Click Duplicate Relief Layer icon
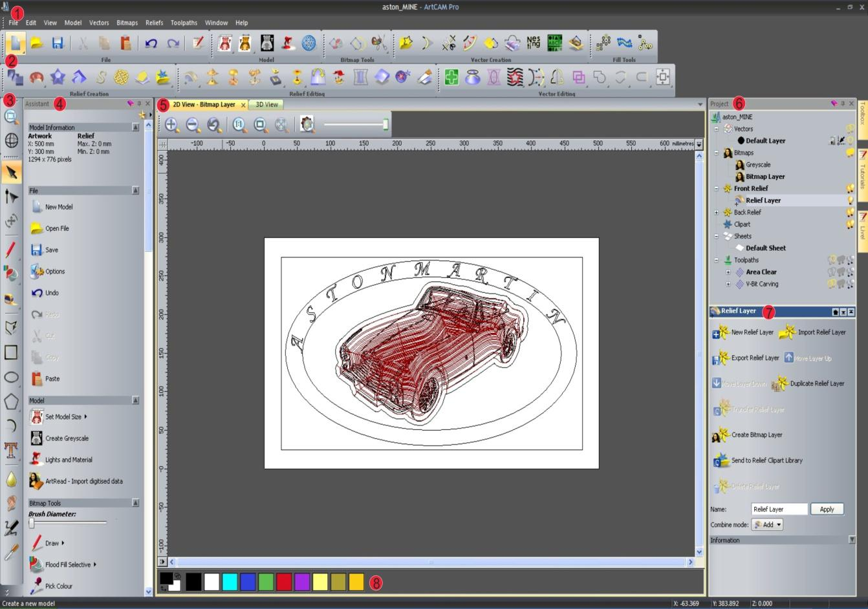 coord(781,383)
